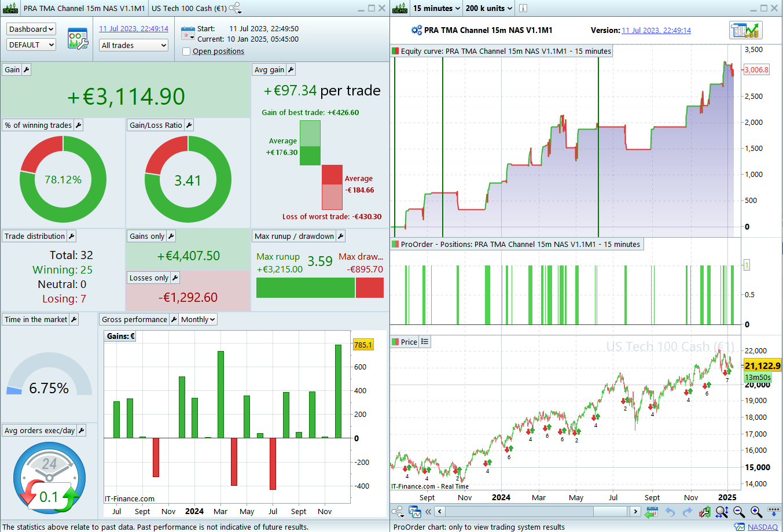This screenshot has height=532, width=783.
Task: Zoom out the chart with minus magnifier
Action: coord(739,511)
